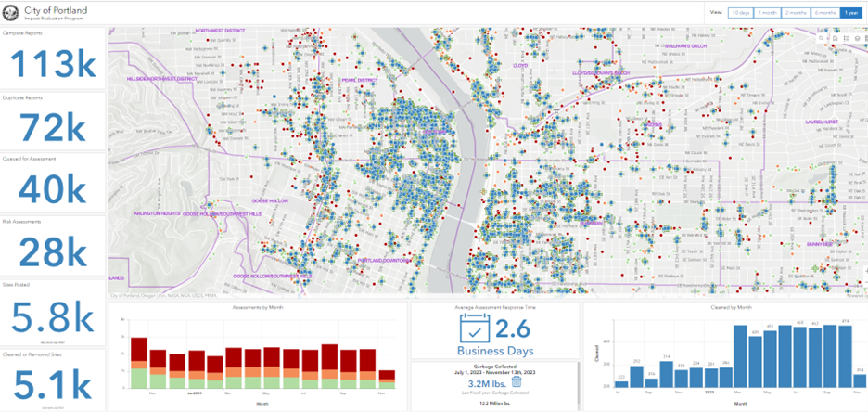Click the LLOYD neighborhood map label
The height and width of the screenshot is (412, 868).
click(521, 65)
